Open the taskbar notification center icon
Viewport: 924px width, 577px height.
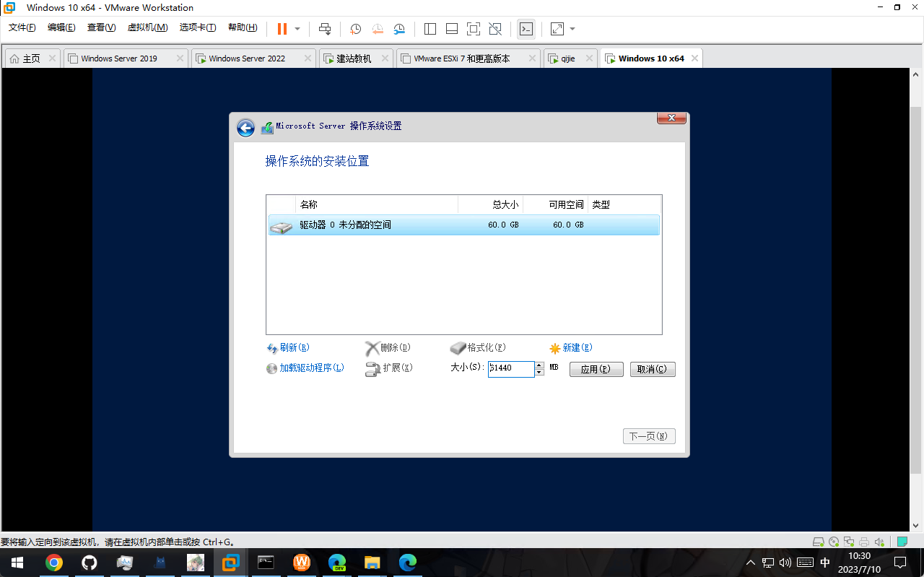coord(900,563)
